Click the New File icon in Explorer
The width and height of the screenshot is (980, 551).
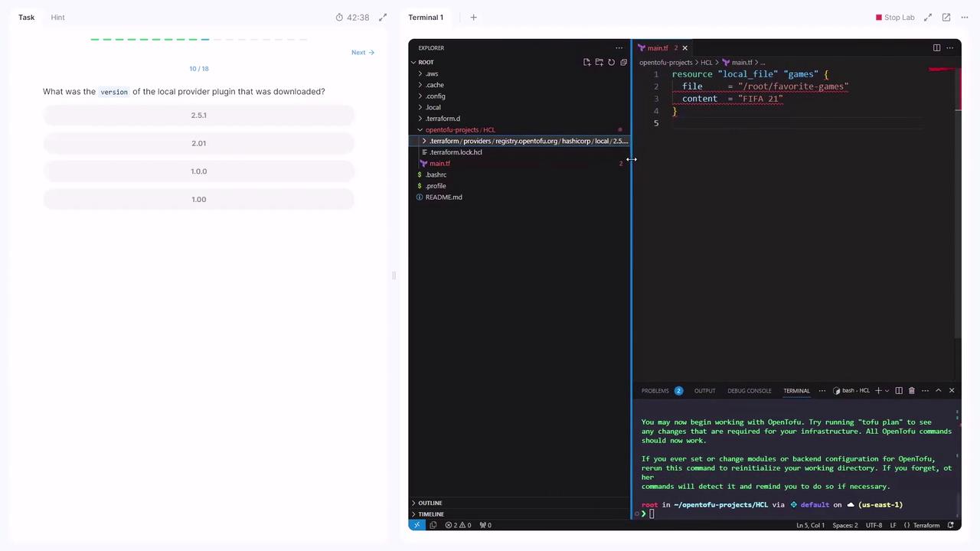click(586, 62)
